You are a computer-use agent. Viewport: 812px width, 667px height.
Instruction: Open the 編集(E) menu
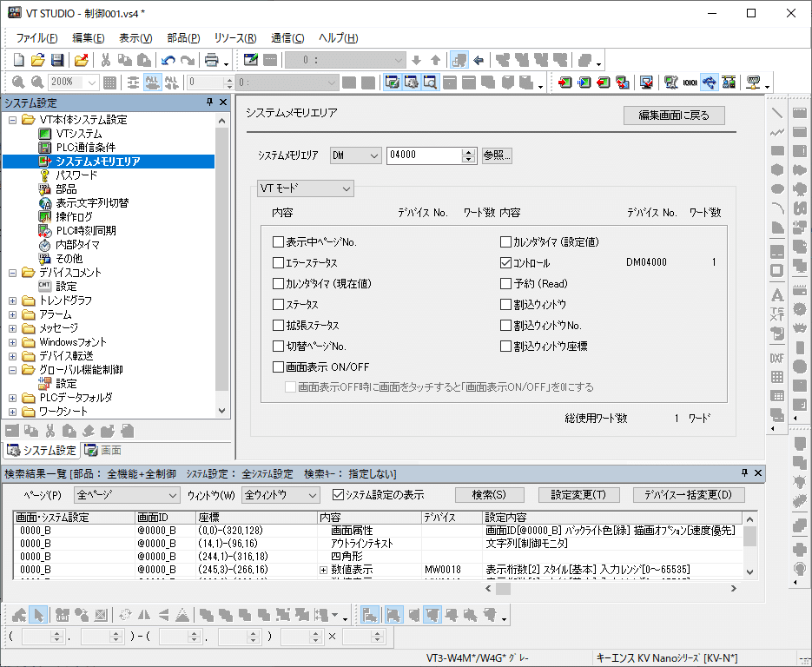point(88,38)
